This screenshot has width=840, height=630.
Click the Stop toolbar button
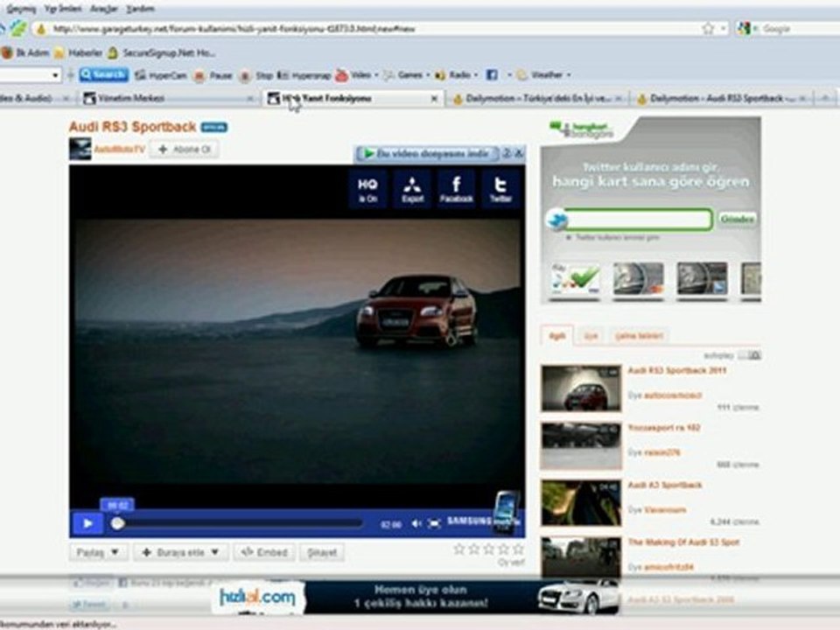point(256,75)
